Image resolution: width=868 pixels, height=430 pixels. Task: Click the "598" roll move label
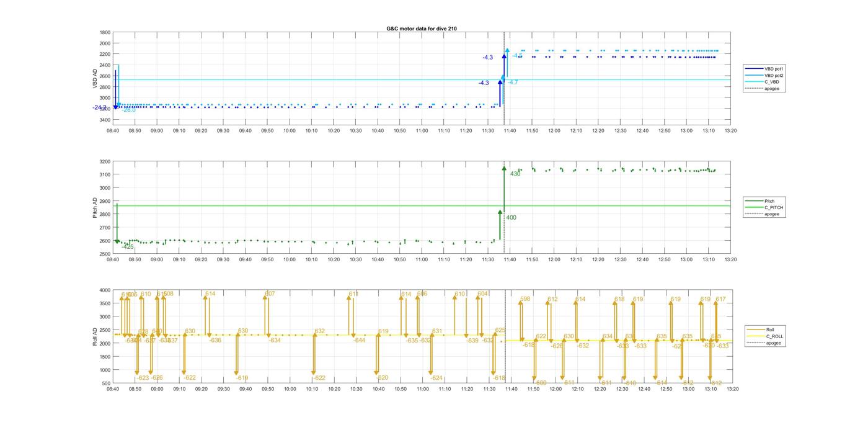[525, 299]
